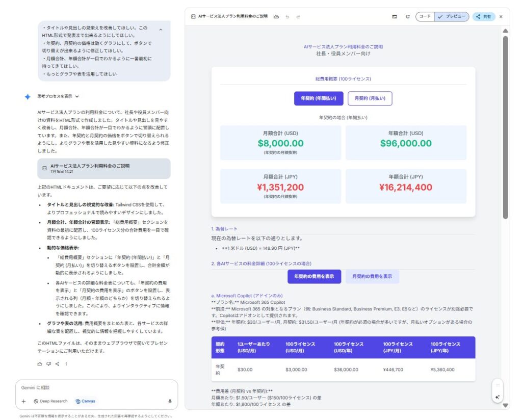This screenshot has width=522, height=420.
Task: Click 総費用概要 (100ライセンス) heading
Action: click(343, 79)
